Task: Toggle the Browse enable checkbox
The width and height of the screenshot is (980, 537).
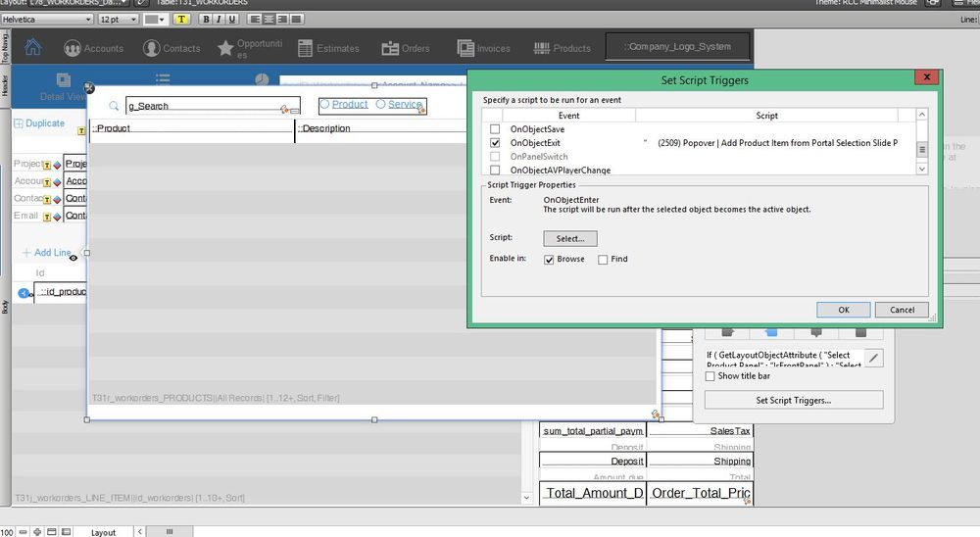Action: [x=549, y=260]
